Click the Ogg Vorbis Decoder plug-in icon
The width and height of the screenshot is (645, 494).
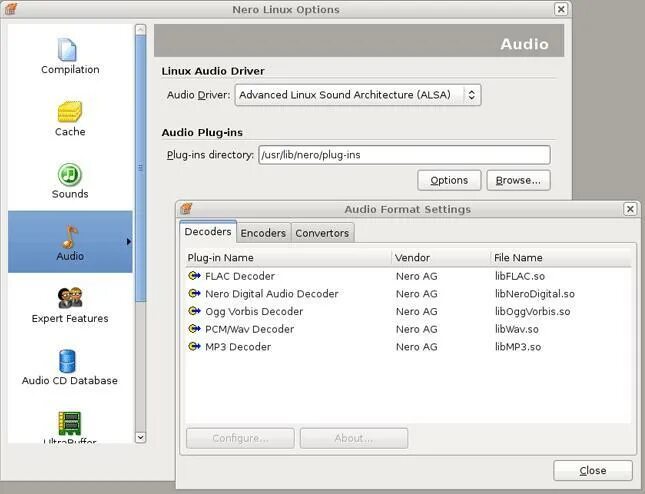coord(194,311)
